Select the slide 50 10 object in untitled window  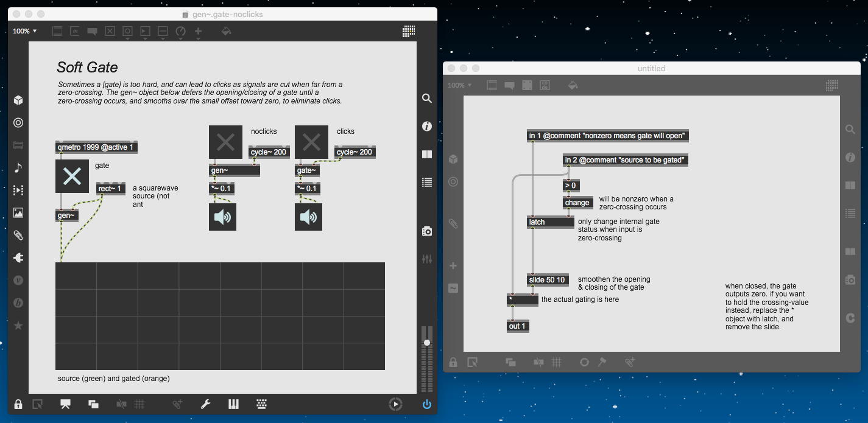pyautogui.click(x=548, y=280)
